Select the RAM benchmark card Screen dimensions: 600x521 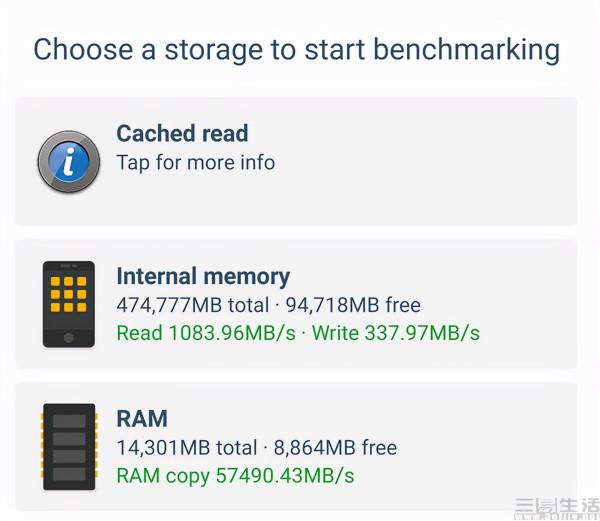point(296,447)
